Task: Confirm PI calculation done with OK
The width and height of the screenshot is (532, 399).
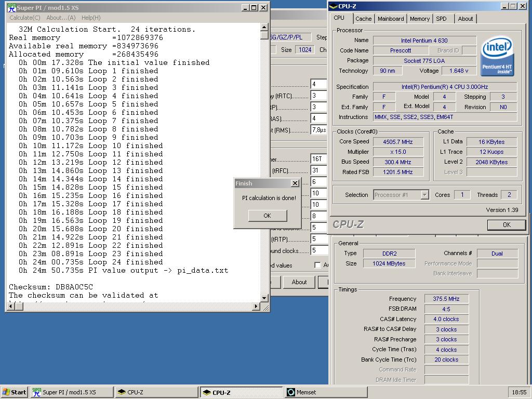Action: 268,216
